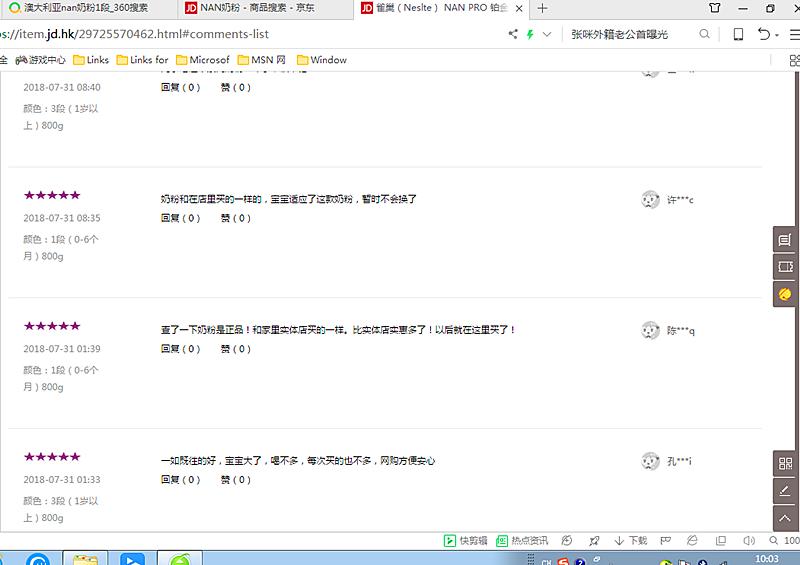Toggle the sound speaker icon in status bar
This screenshot has width=800, height=565.
pos(750,541)
